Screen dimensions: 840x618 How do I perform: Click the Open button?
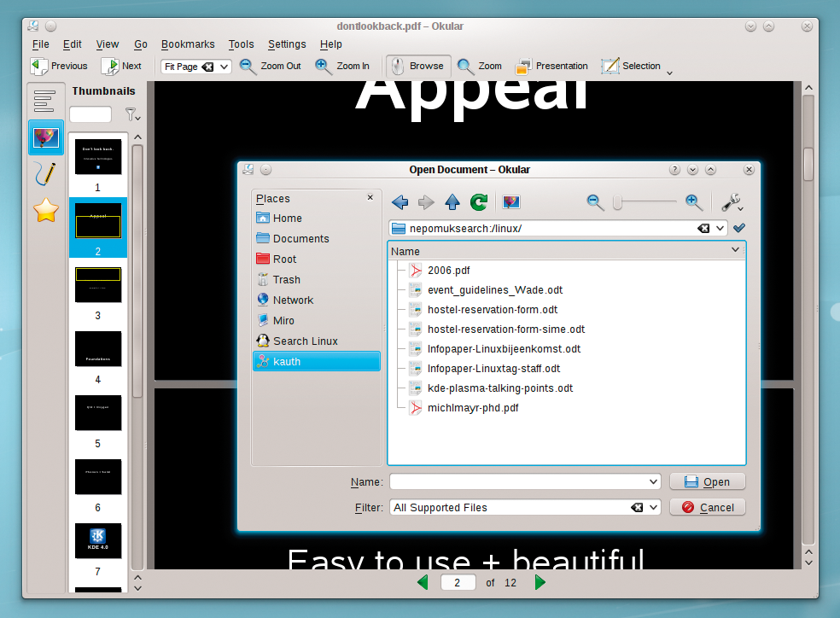click(707, 482)
